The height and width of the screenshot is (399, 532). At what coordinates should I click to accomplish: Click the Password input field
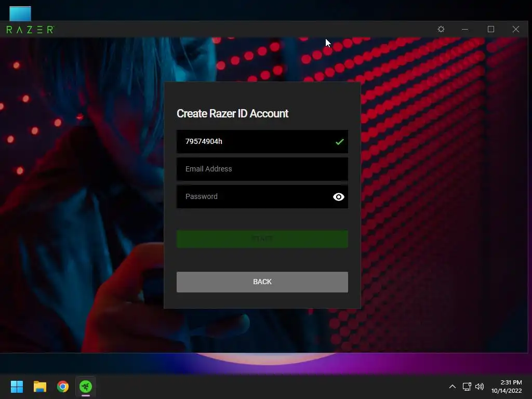point(262,196)
